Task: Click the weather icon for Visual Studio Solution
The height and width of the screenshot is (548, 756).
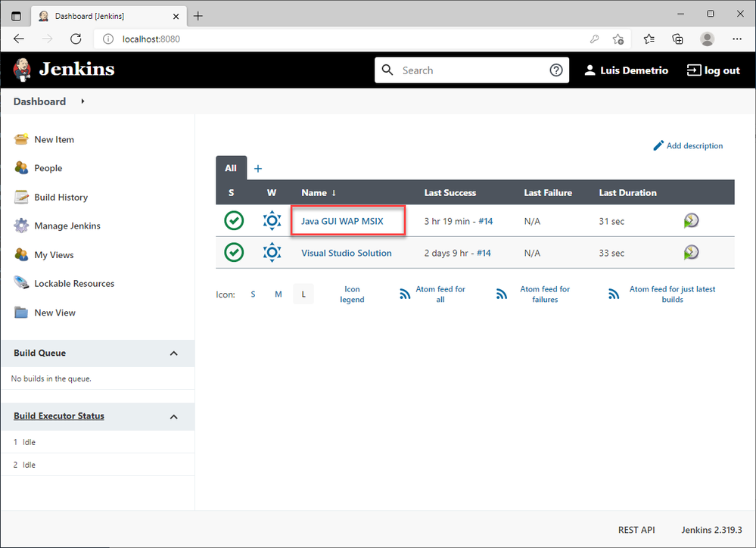Action: click(x=272, y=252)
